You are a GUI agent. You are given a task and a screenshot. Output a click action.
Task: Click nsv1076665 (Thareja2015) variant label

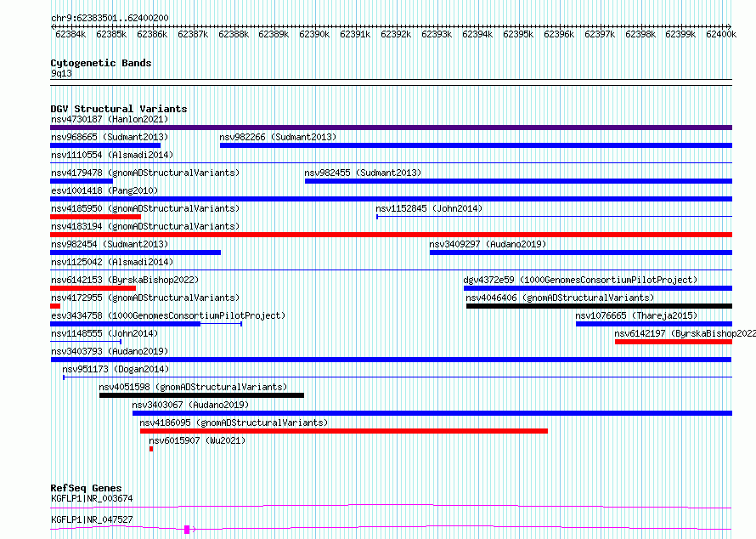636,315
